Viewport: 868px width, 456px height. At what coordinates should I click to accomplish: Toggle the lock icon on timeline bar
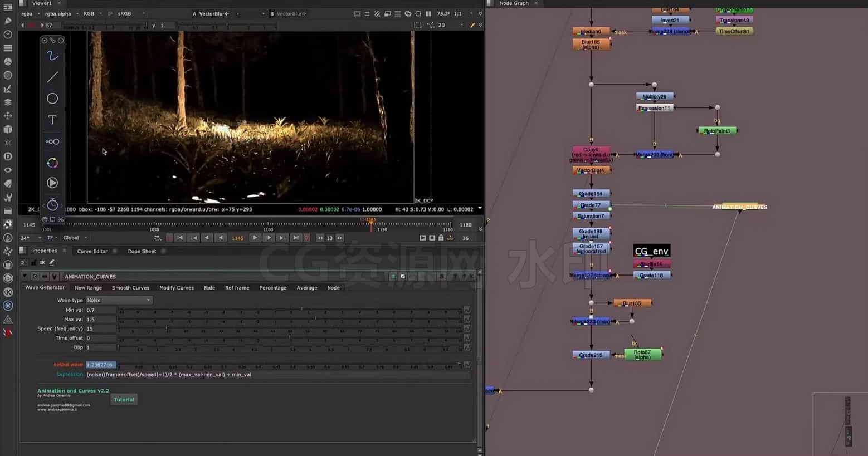point(441,238)
